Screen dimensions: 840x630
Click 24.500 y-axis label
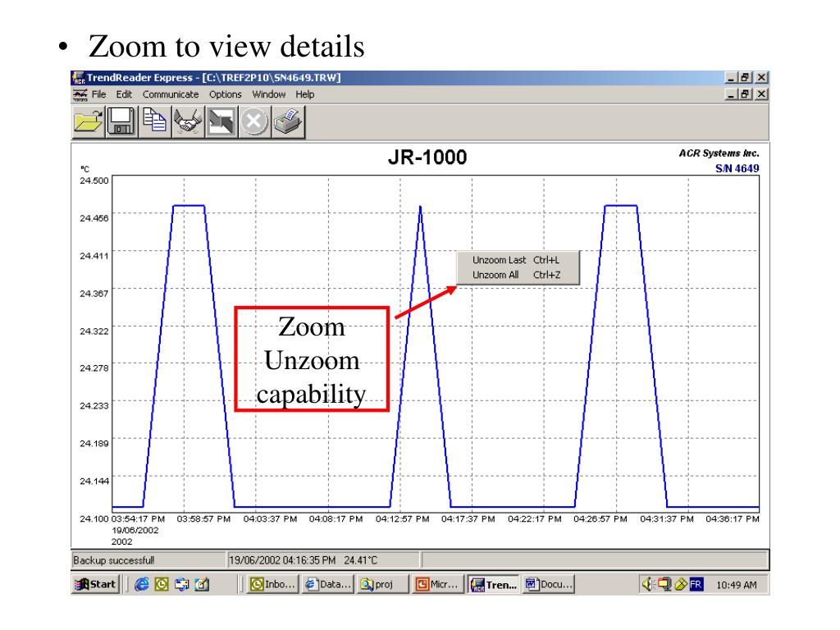94,180
